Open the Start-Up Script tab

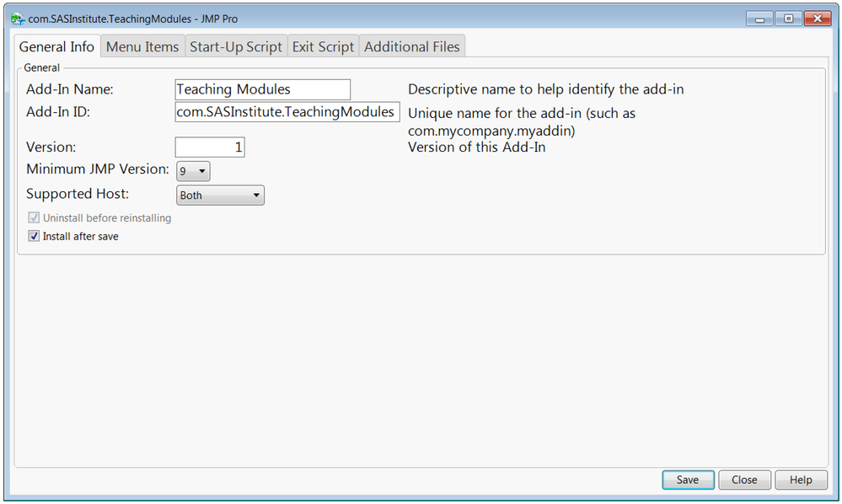coord(236,46)
